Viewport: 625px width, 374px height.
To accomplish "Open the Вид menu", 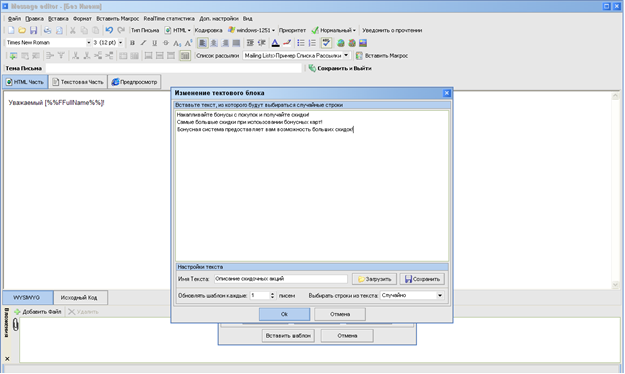I will 248,19.
